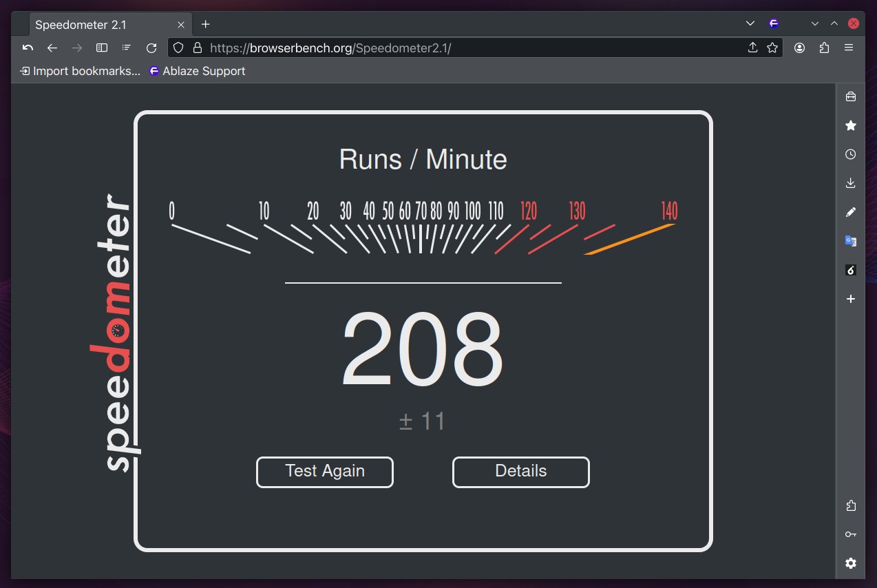This screenshot has width=877, height=588.
Task: Open add-ons puzzle icon at sidebar bottom
Action: point(851,506)
